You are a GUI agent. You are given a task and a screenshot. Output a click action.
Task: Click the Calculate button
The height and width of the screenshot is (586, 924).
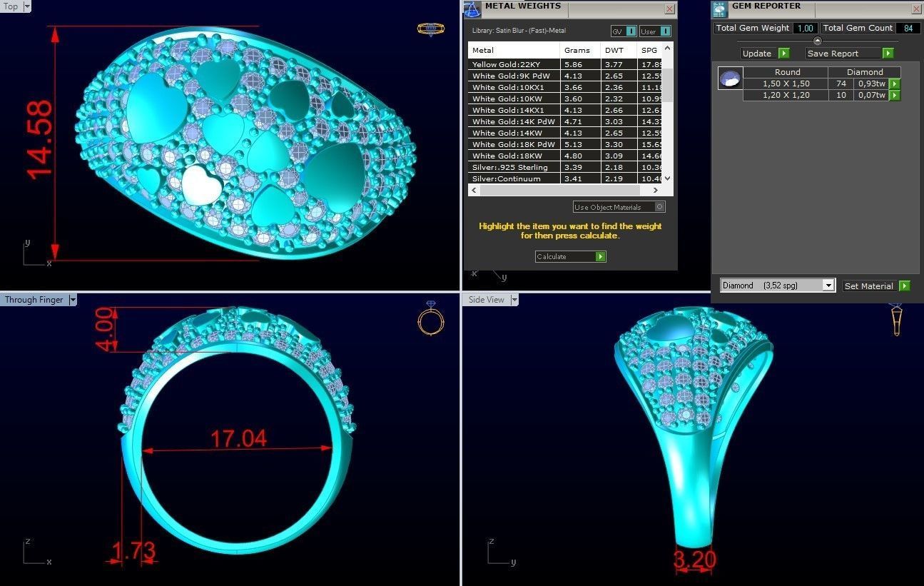[x=571, y=256]
